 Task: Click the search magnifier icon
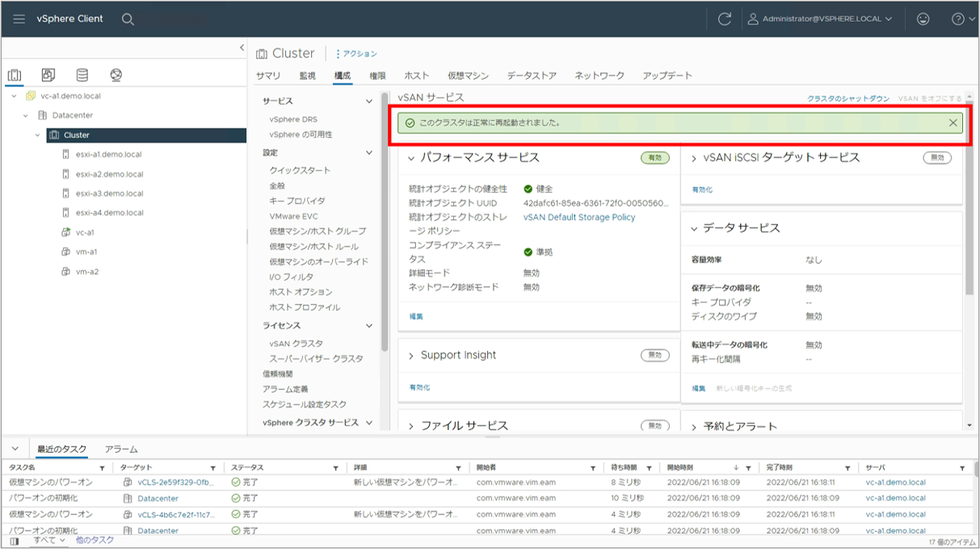click(x=128, y=19)
